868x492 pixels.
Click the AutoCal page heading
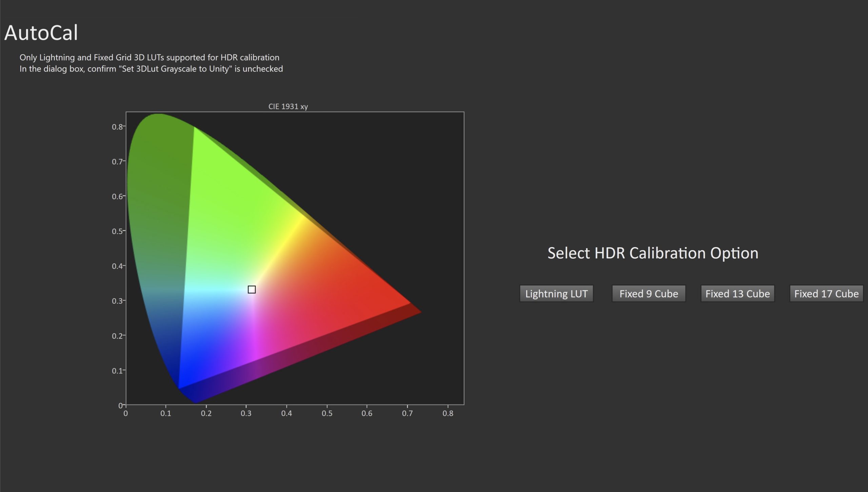(x=41, y=33)
